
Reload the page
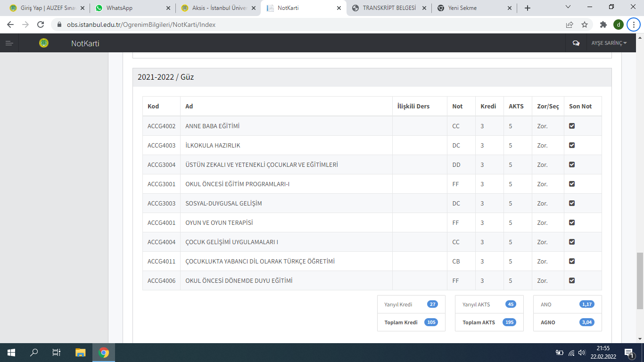(x=41, y=25)
